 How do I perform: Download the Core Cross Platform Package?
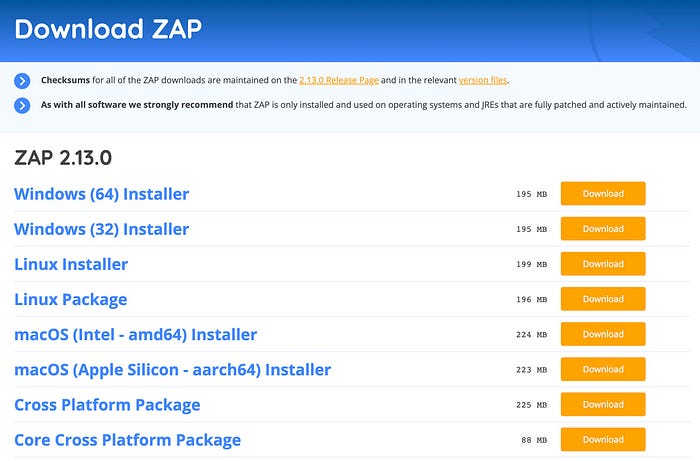click(x=603, y=440)
